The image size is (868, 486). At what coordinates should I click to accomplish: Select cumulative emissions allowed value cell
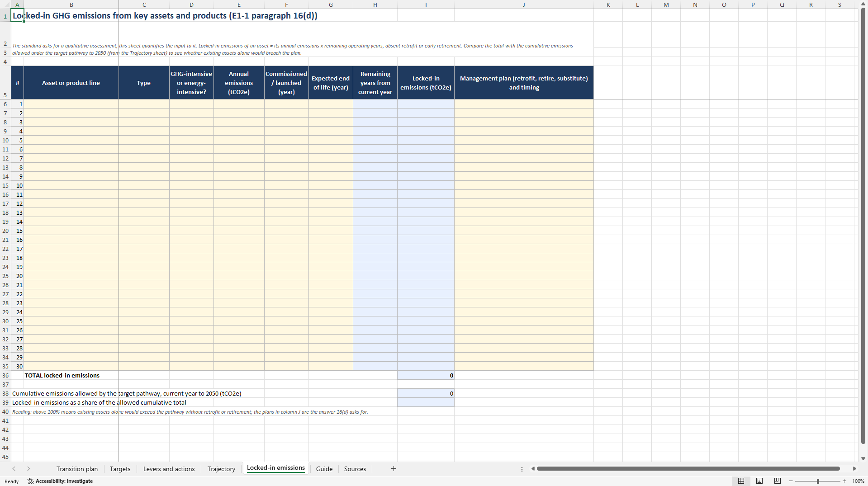426,393
